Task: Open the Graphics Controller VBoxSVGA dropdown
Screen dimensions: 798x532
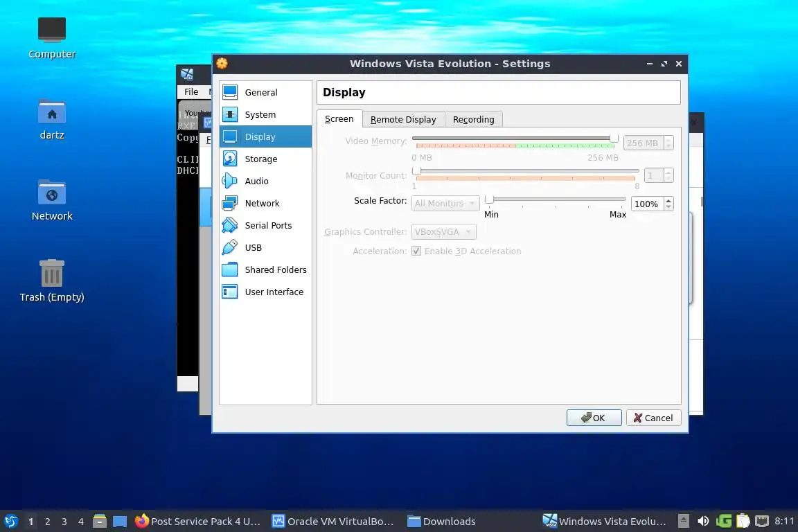Action: click(x=444, y=231)
